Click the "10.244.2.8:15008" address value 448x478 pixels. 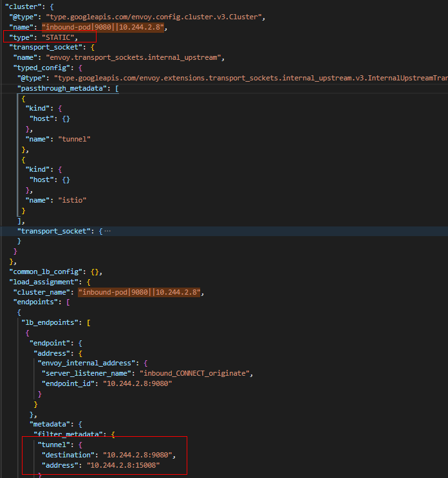[x=123, y=465]
